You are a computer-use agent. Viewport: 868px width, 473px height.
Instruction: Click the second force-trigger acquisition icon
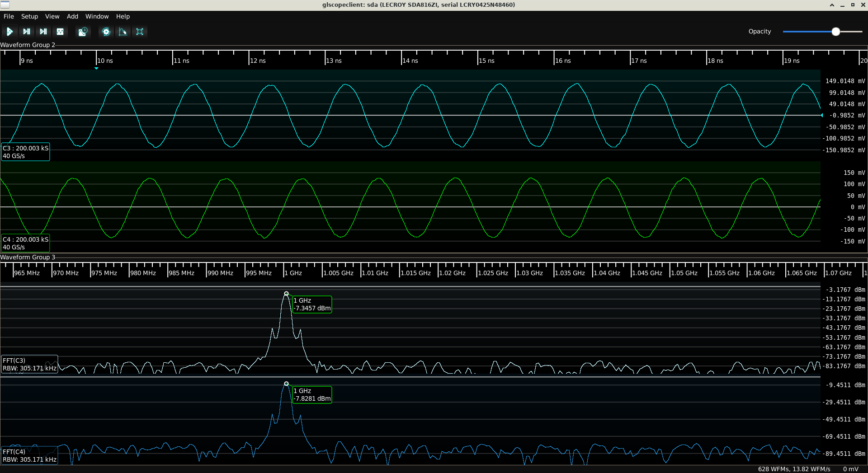point(43,32)
